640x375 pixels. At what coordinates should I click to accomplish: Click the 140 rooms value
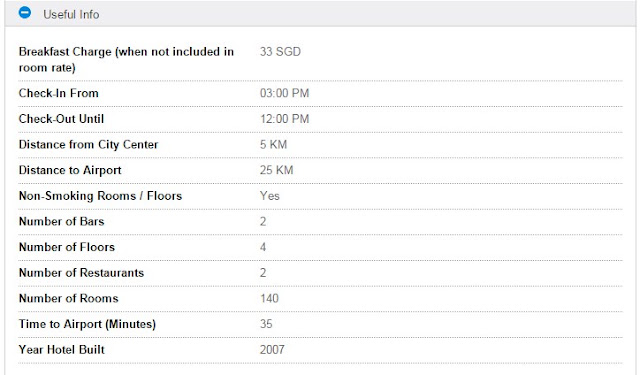click(x=269, y=299)
